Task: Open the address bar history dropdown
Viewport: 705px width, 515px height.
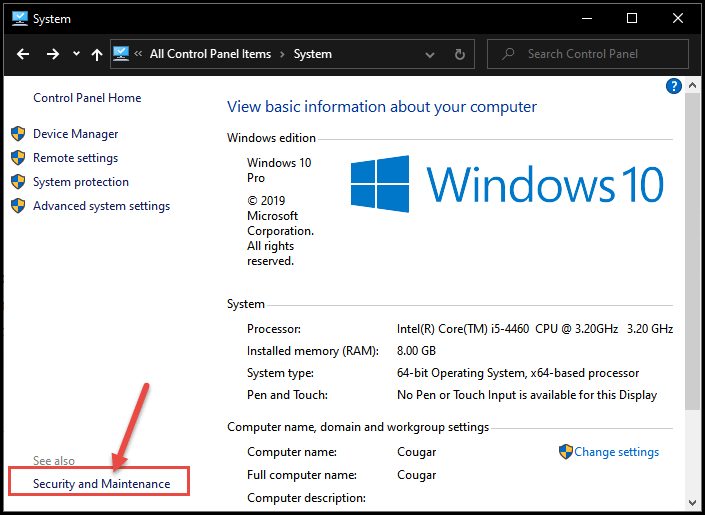Action: [x=430, y=55]
